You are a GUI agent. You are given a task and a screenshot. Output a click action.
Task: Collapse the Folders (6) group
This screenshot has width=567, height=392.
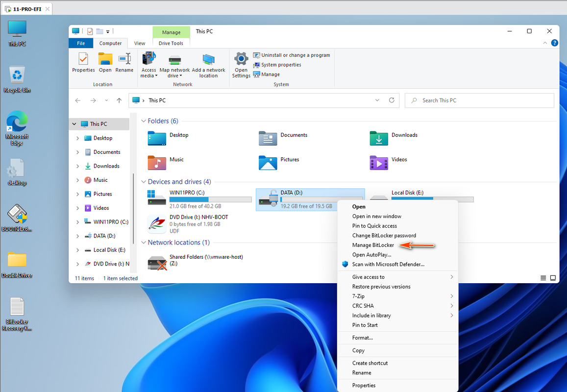pyautogui.click(x=144, y=121)
